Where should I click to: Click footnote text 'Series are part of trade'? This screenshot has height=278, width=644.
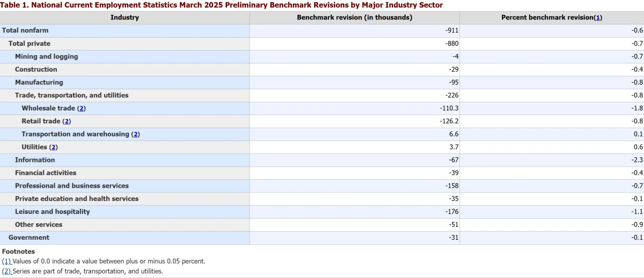point(88,271)
